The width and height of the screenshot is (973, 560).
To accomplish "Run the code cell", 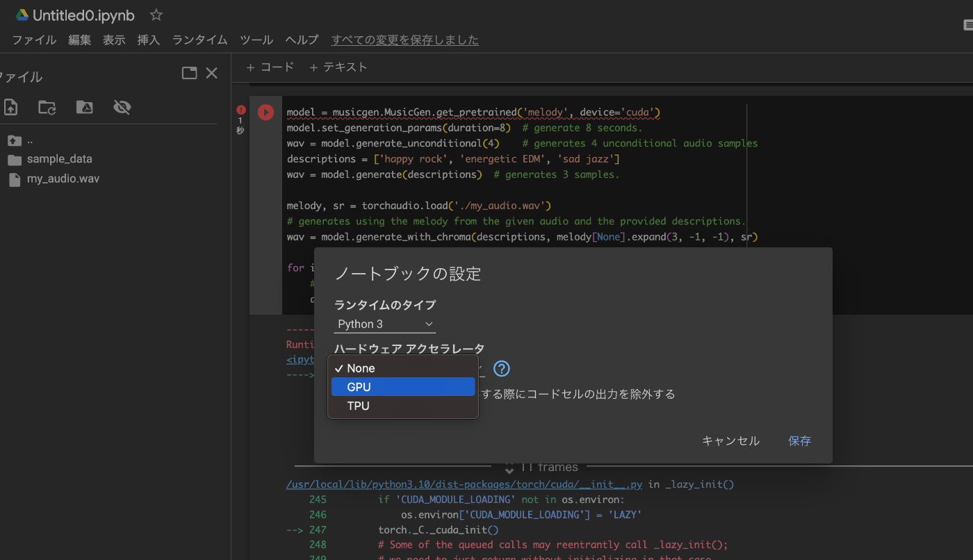I will tap(265, 112).
